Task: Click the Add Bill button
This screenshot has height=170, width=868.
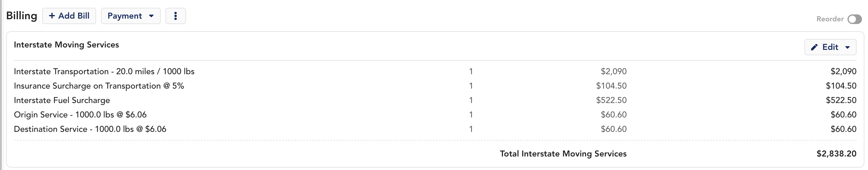Action: [69, 16]
